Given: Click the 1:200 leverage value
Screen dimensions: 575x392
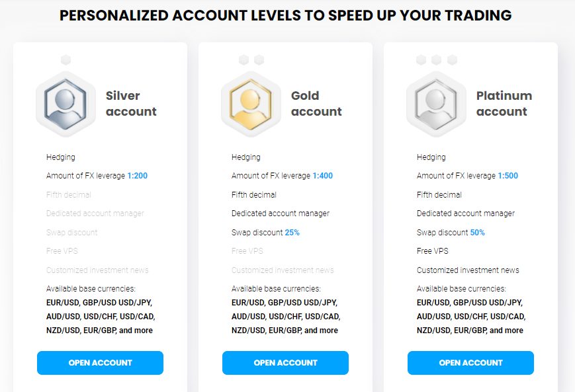Looking at the screenshot, I should tap(138, 176).
